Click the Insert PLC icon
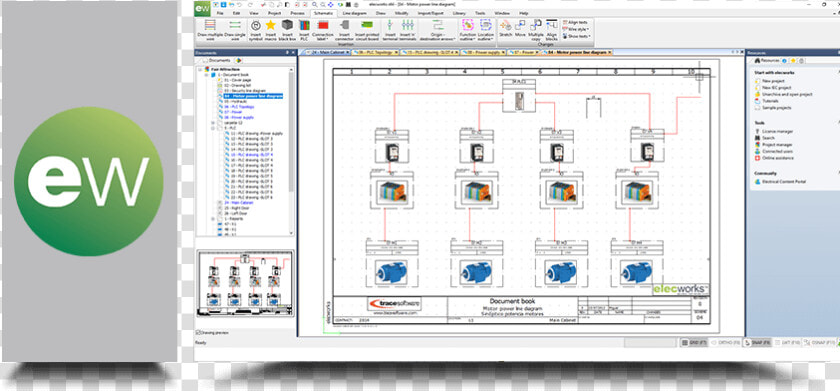Viewport: 840px width, 391px height. (x=304, y=30)
